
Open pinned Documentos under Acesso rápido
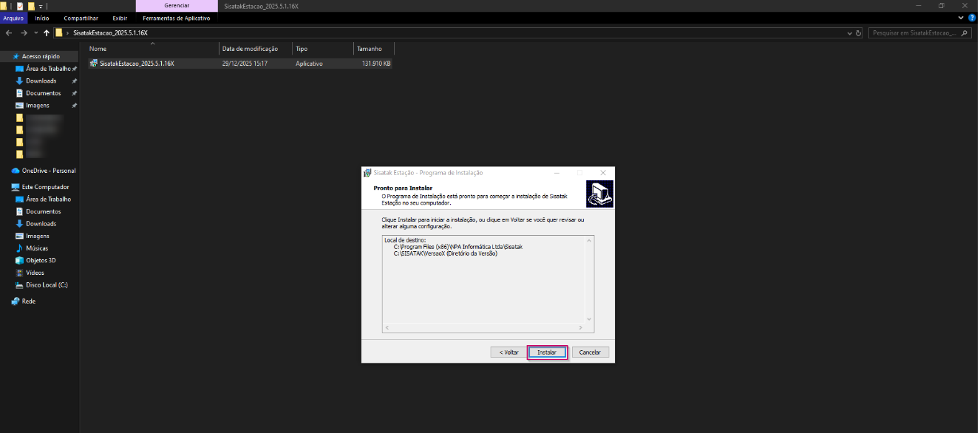click(x=43, y=93)
